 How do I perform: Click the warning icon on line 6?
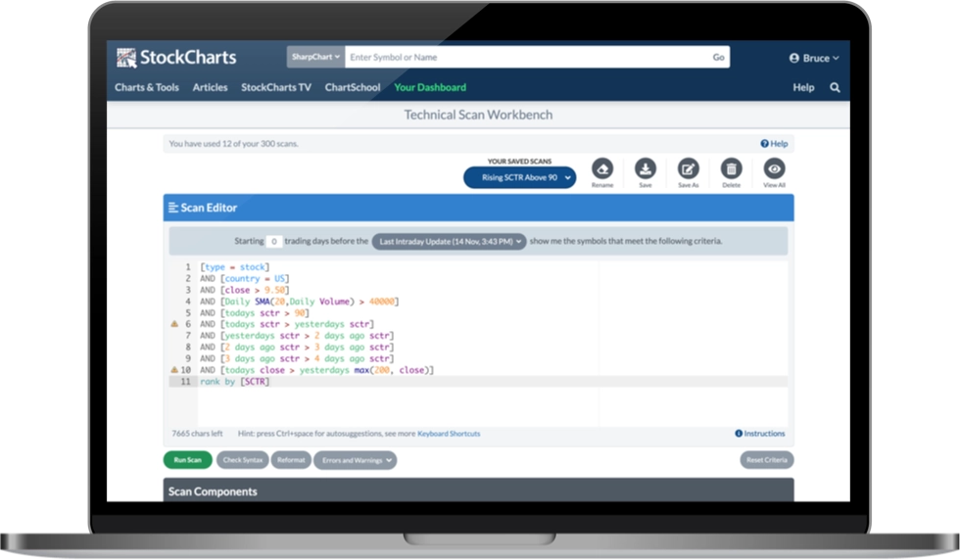coord(174,324)
